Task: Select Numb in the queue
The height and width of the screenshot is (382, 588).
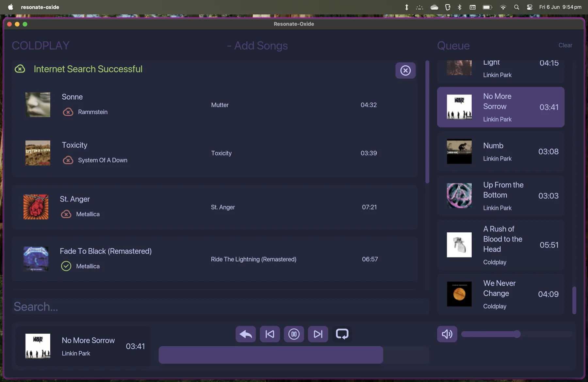Action: pos(501,152)
